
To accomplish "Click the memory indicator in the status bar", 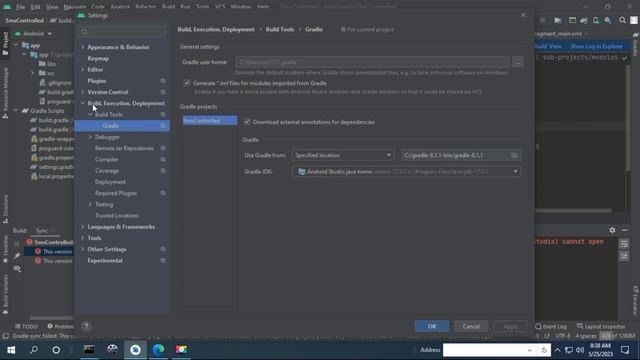I will (618, 336).
